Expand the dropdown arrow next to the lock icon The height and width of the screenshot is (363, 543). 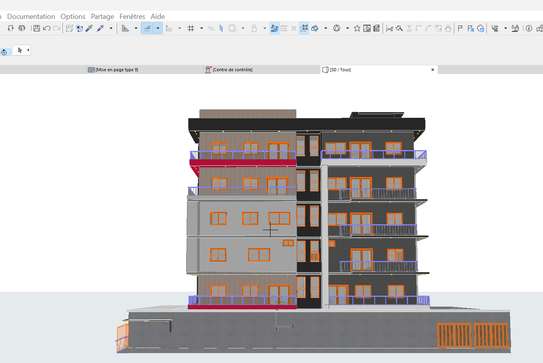pyautogui.click(x=265, y=28)
